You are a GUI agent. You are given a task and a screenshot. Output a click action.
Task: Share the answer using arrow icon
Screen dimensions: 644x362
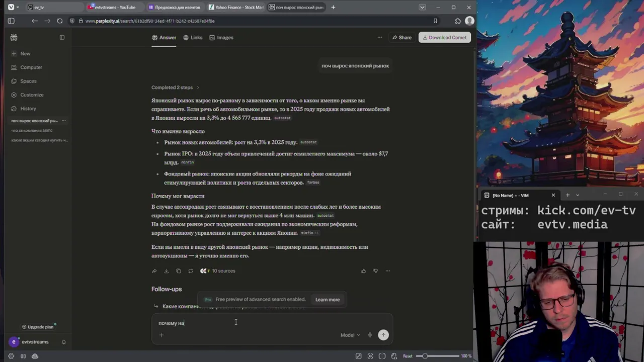tap(154, 271)
